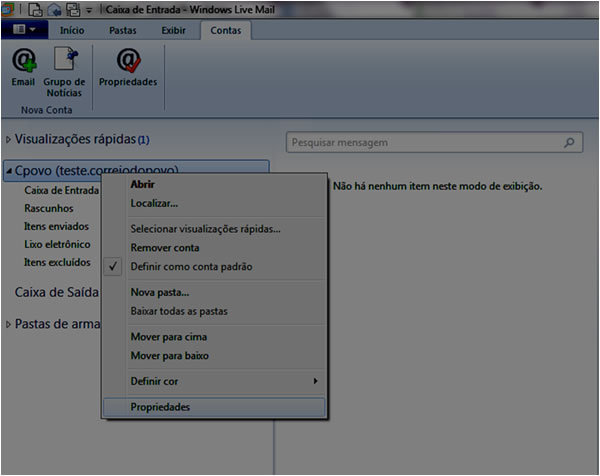Open the Itens excluídos folder

57,262
